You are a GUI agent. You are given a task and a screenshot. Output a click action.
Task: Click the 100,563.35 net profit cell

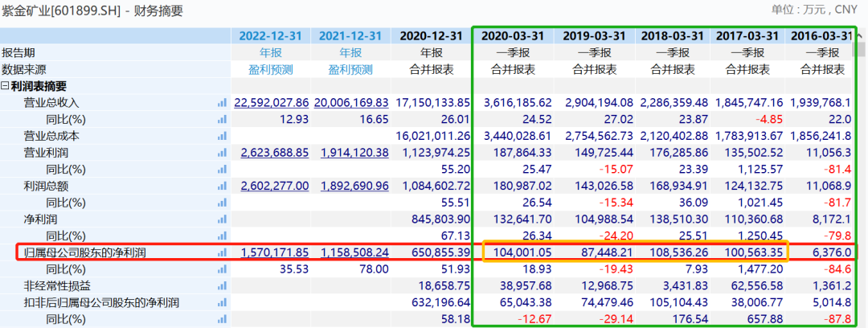(755, 252)
